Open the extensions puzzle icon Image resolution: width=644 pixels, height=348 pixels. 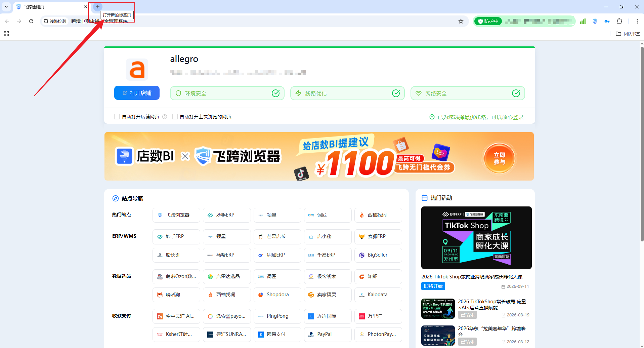[619, 21]
